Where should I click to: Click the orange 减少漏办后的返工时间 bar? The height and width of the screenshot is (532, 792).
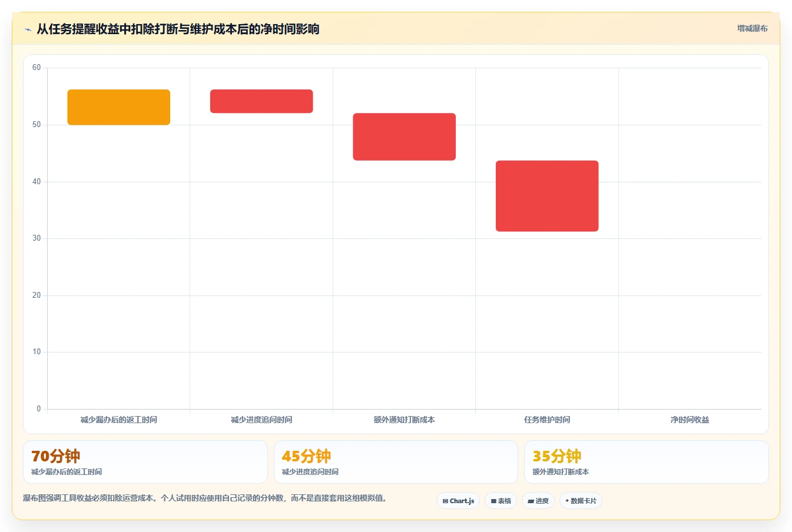(x=119, y=107)
